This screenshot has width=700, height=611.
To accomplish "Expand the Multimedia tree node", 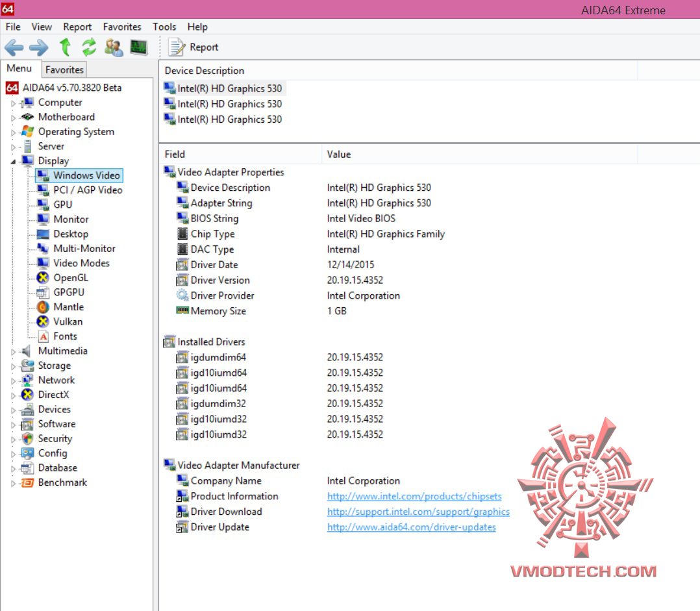I will [x=13, y=352].
